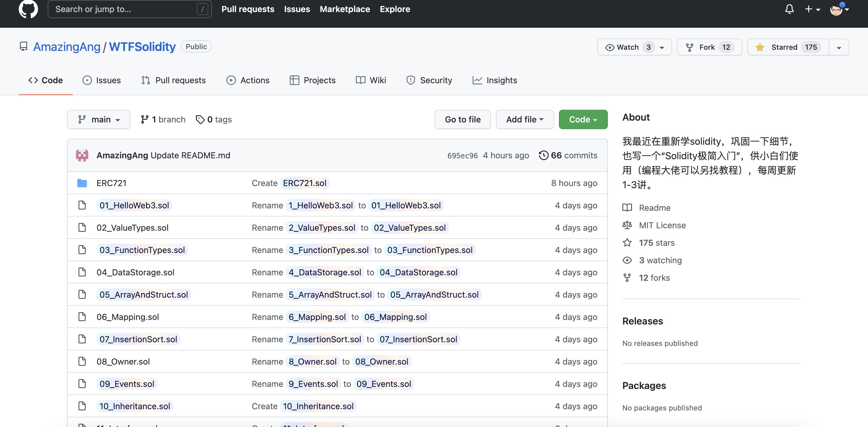The height and width of the screenshot is (427, 868).
Task: Open the Insights tab
Action: (x=495, y=80)
